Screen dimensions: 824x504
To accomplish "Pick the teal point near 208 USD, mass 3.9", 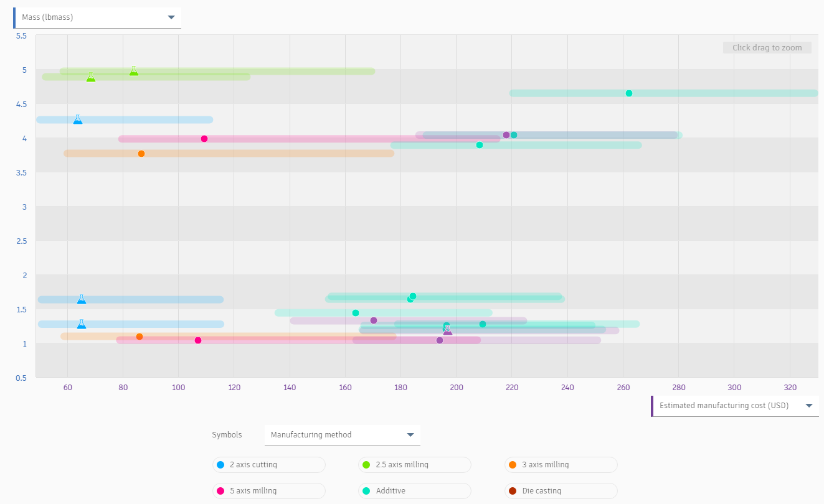I will pos(480,145).
